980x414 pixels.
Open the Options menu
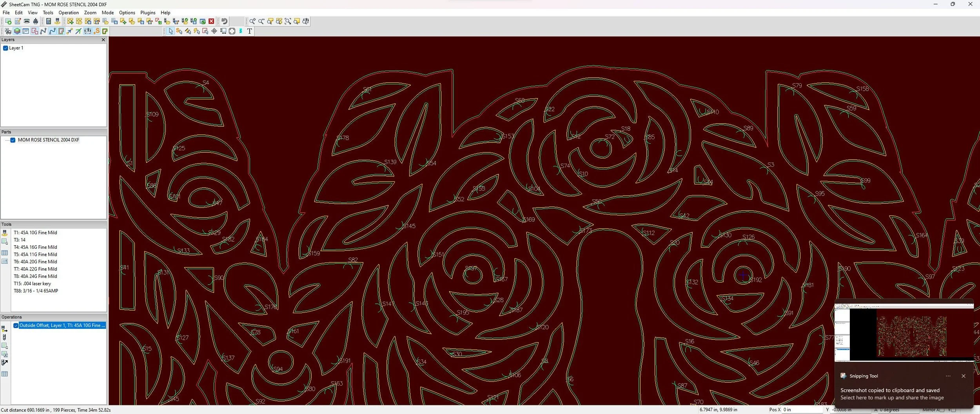[x=127, y=13]
